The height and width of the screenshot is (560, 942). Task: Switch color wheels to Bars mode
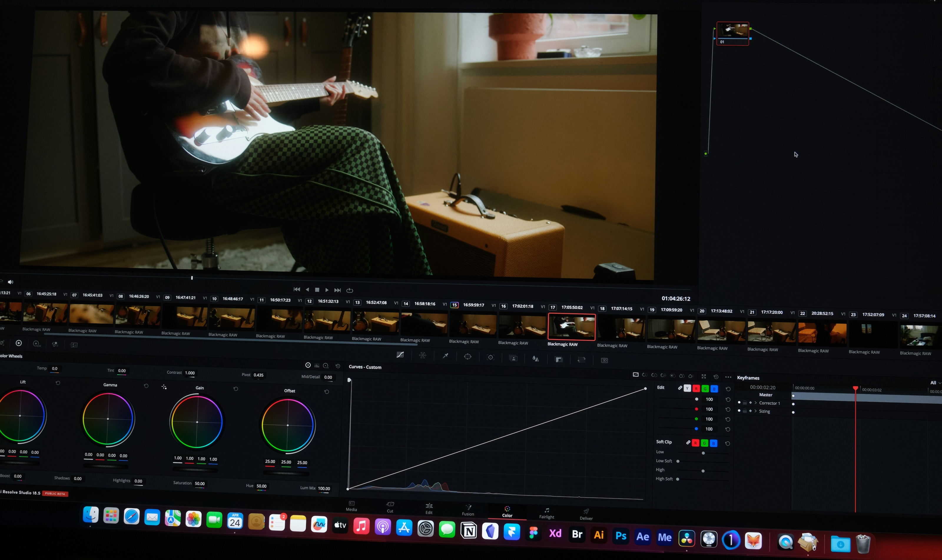[x=317, y=365]
